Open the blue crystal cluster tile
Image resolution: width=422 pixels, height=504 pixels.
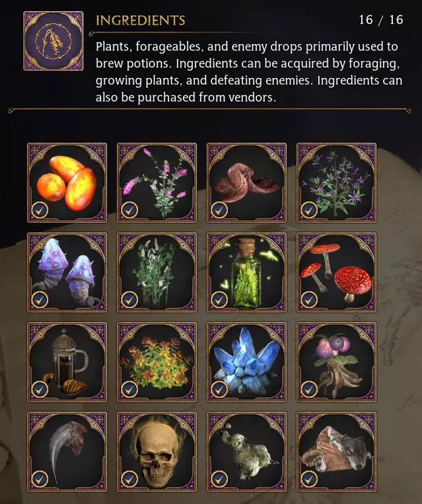(246, 362)
